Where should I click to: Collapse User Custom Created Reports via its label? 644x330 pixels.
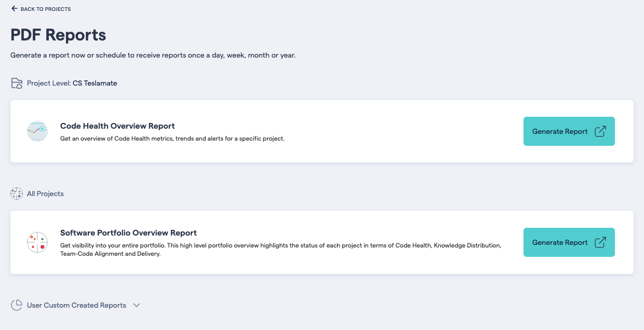point(76,305)
